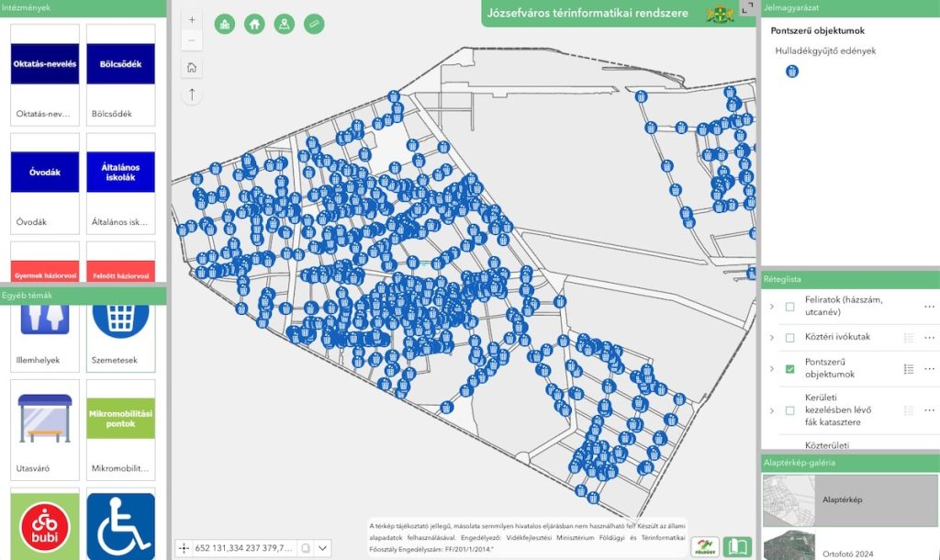This screenshot has height=560, width=940.
Task: Expand the Pontszerű objektumok layer
Action: (772, 369)
